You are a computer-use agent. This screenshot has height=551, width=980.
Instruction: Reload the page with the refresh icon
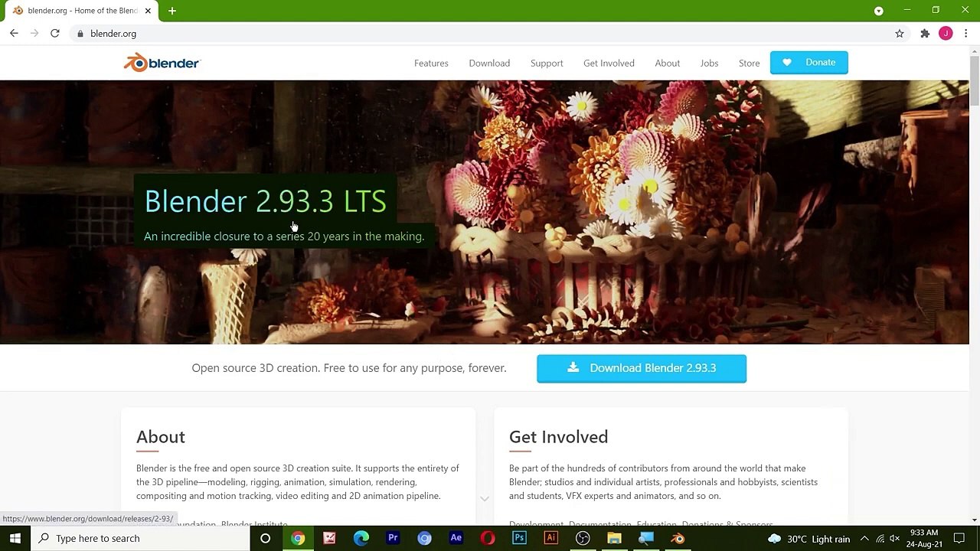(55, 34)
